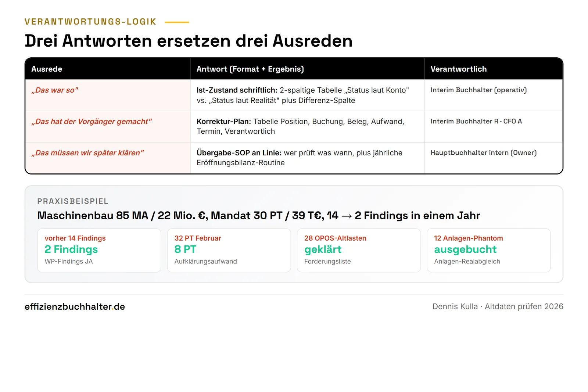Click 'vorher 14 Findings' label
The image size is (588, 392).
75,238
